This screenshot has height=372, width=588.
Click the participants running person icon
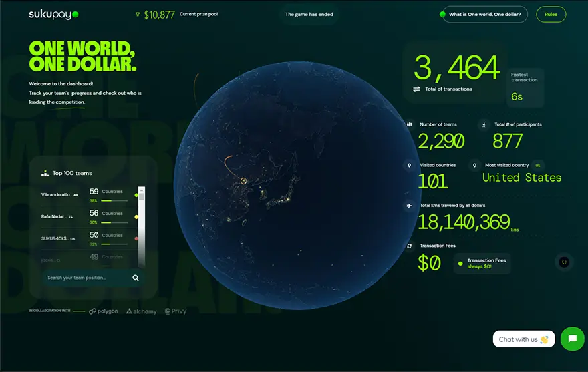484,124
